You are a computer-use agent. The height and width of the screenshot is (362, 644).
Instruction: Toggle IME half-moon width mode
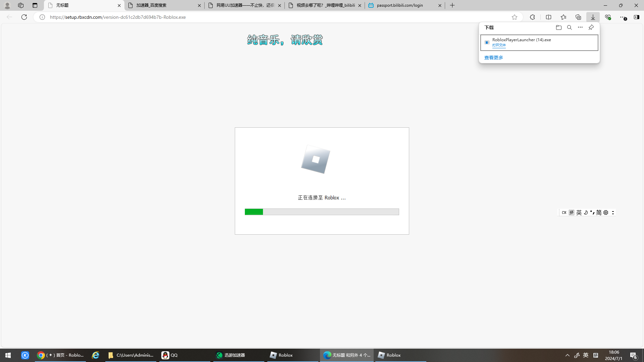click(x=586, y=213)
